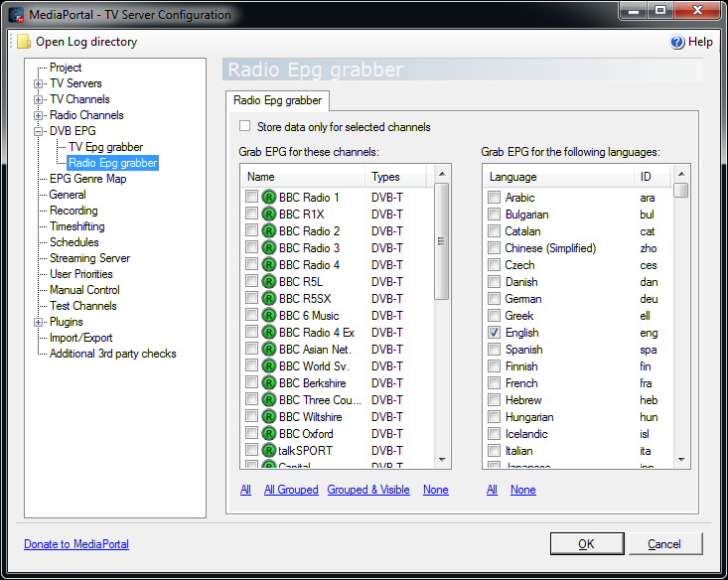Expand the Plugins tree node
Screen dimensions: 728x580
coord(39,322)
